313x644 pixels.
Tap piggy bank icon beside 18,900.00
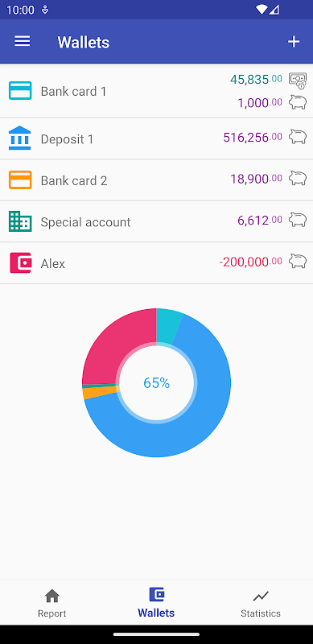[x=298, y=178]
